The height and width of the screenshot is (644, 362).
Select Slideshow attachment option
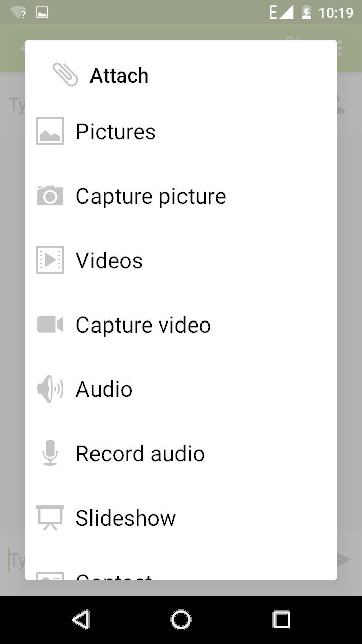pos(181,518)
